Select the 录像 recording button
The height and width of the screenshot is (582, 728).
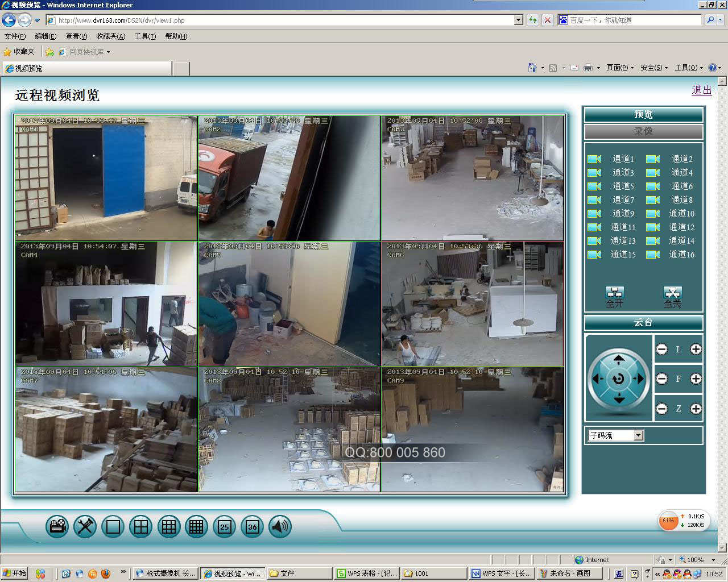point(644,131)
